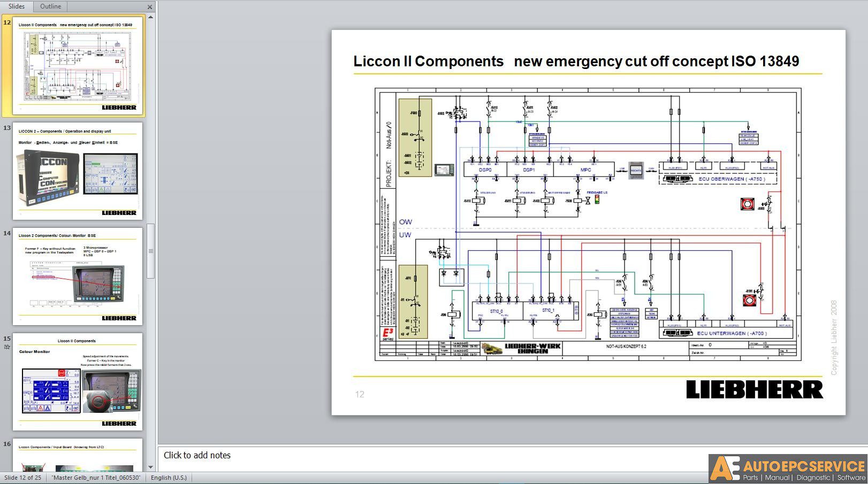Click the 'Slide 12 of 25' status indicator

[22, 477]
